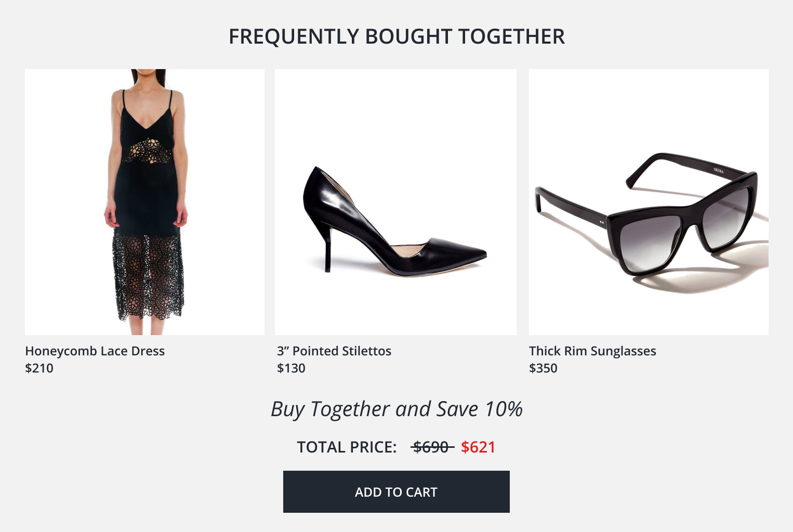The image size is (793, 532).
Task: Click the Buy Together and Save 10% text
Action: (396, 409)
